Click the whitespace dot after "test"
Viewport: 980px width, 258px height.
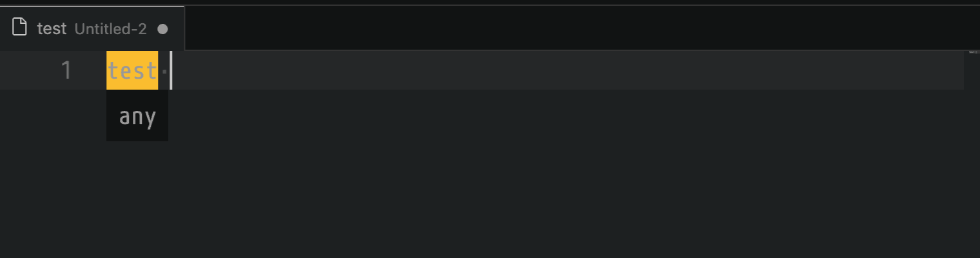164,70
